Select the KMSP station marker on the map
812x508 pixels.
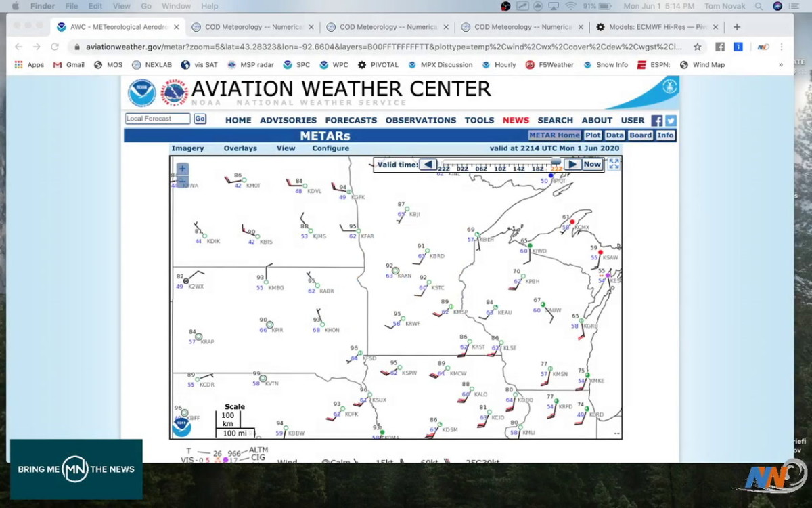pos(451,306)
